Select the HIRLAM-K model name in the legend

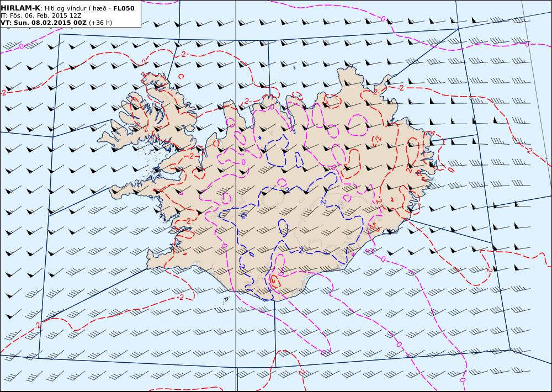click(20, 8)
